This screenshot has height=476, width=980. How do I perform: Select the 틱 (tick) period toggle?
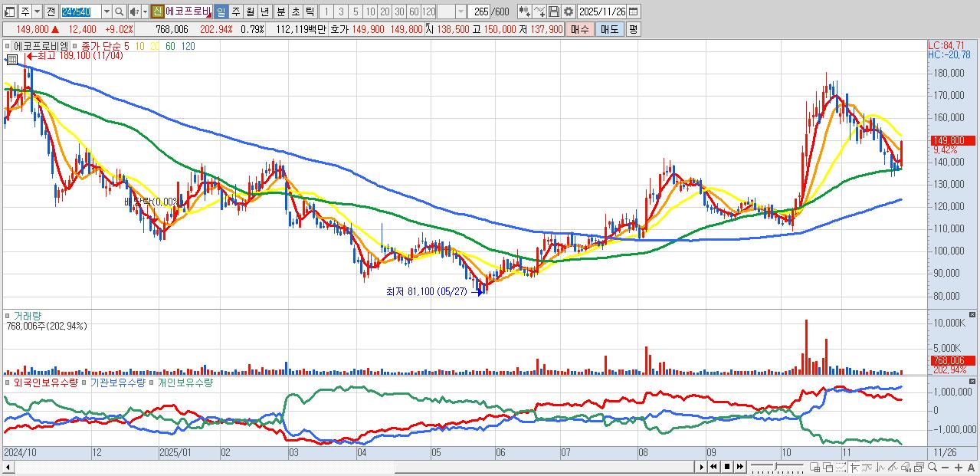click(310, 11)
